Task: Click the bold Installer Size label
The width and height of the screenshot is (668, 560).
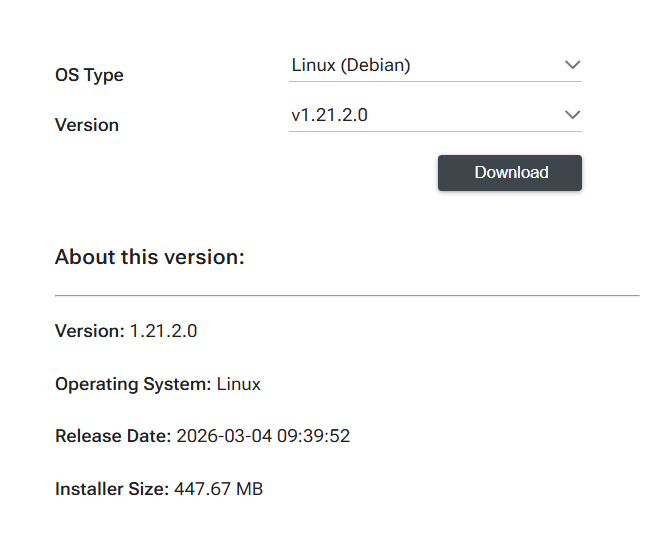Action: (112, 489)
